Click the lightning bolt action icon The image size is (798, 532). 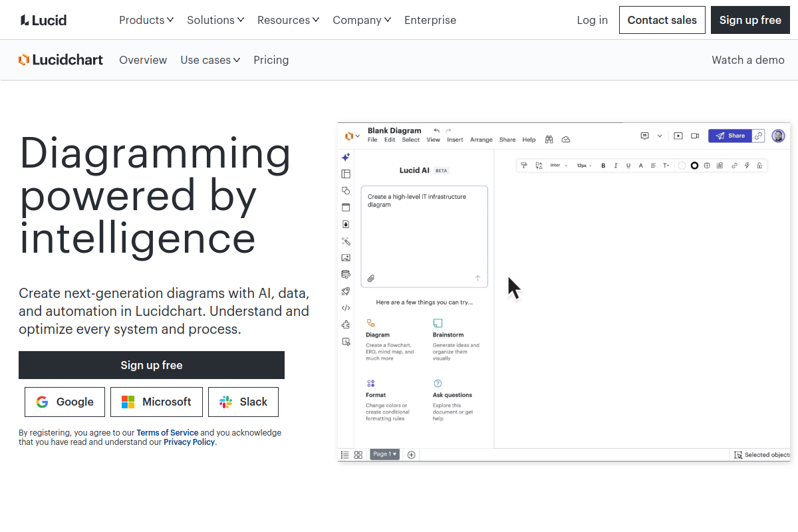[747, 166]
